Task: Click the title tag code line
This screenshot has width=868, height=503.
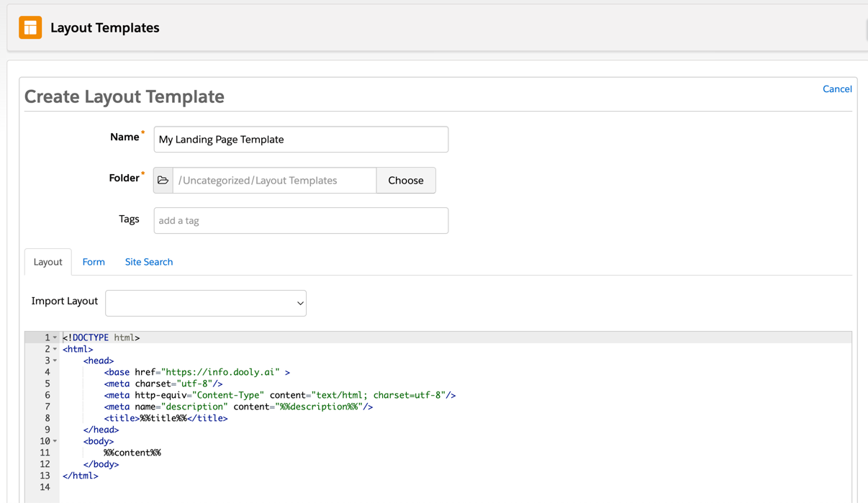Action: coord(166,418)
